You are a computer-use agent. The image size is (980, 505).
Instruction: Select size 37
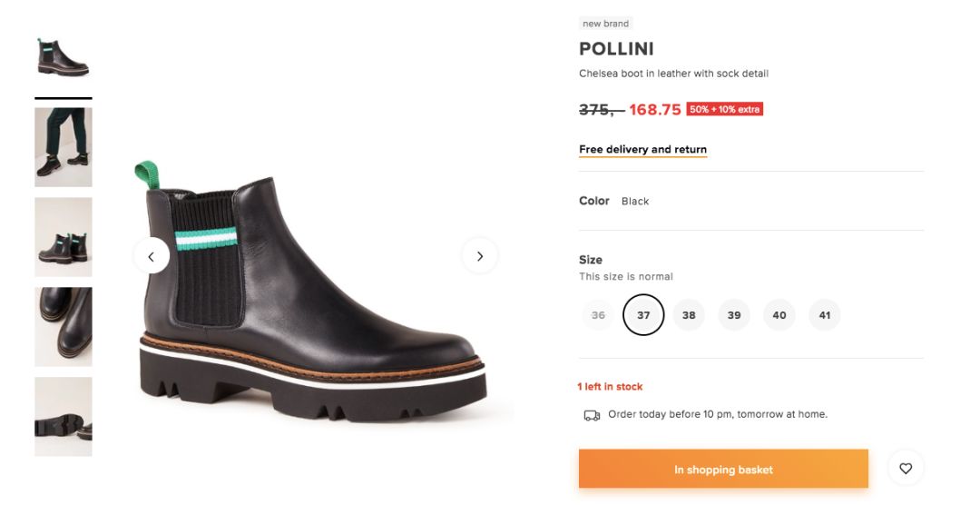pyautogui.click(x=643, y=315)
